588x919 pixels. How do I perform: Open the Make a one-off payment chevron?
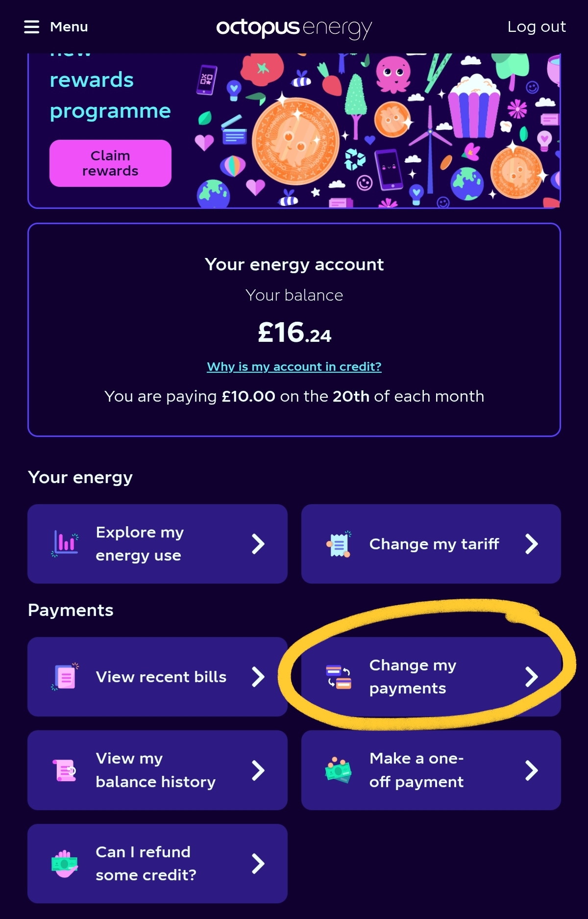532,770
